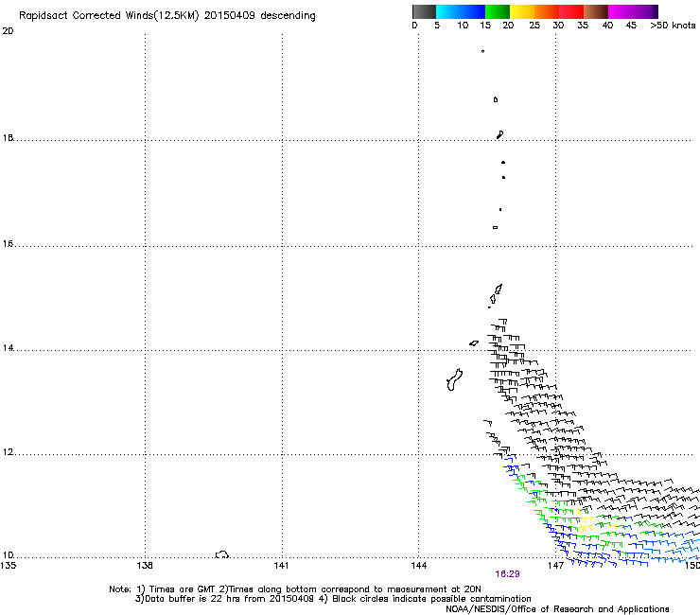
Task: Pick the brown 35-40 knots legend swatch
Action: [x=596, y=11]
